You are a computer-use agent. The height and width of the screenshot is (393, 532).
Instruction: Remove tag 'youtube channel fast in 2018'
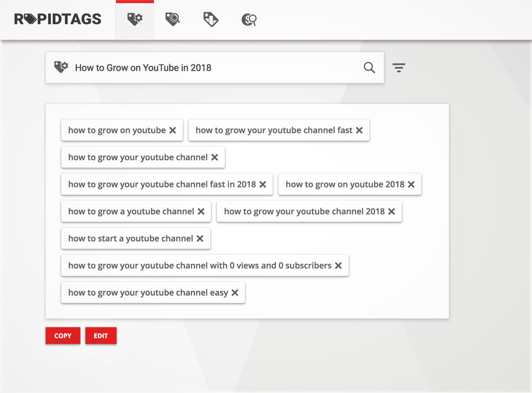262,184
